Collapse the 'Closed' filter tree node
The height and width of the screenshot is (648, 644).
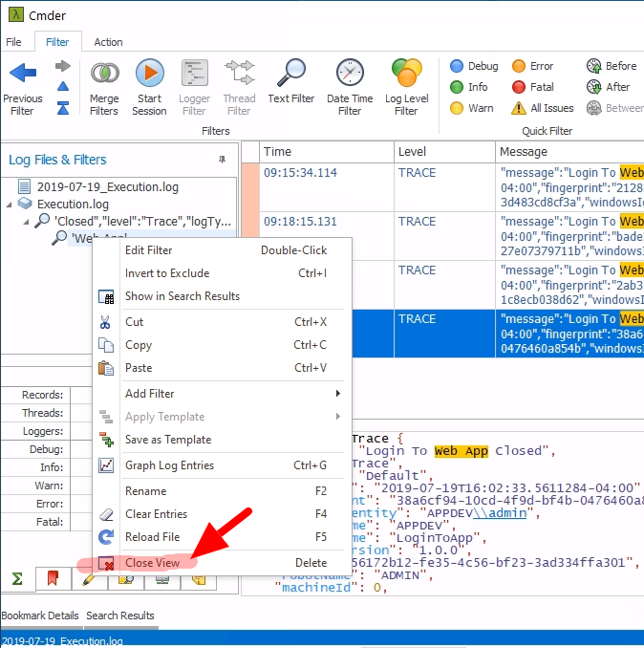[x=27, y=222]
